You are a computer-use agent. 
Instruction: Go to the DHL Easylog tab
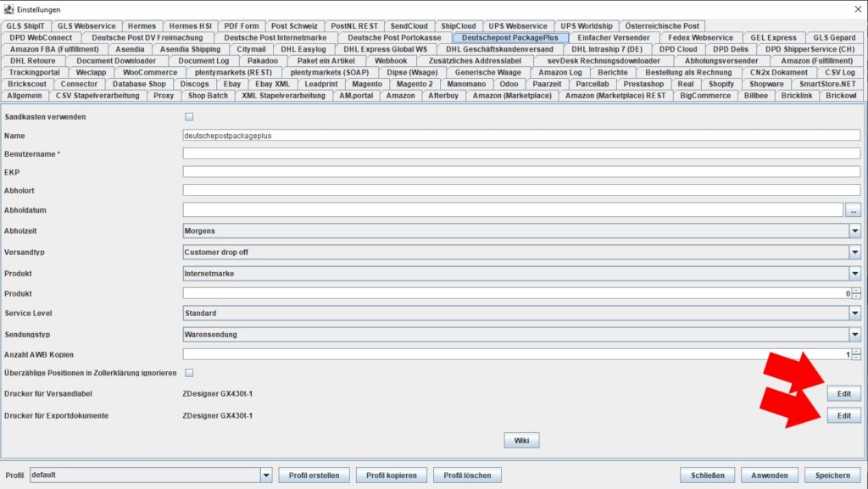click(x=303, y=49)
